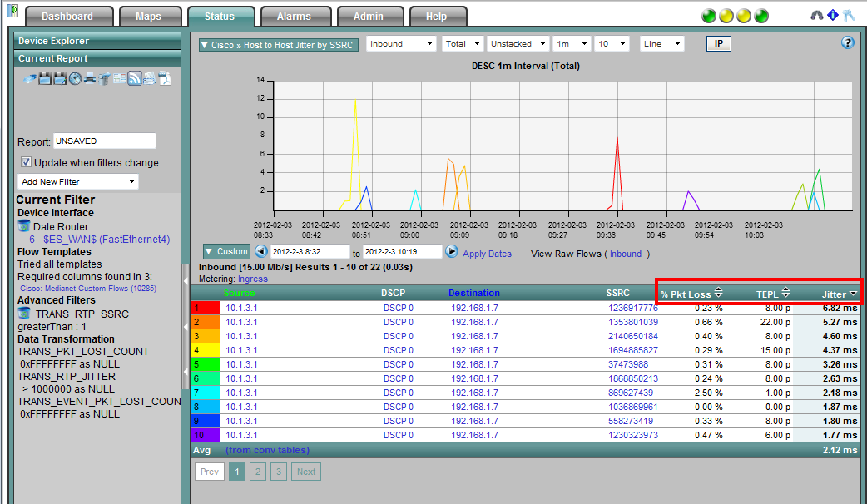Screen dimensions: 867x504
Task: Click the clock schedule report icon
Action: 75,79
